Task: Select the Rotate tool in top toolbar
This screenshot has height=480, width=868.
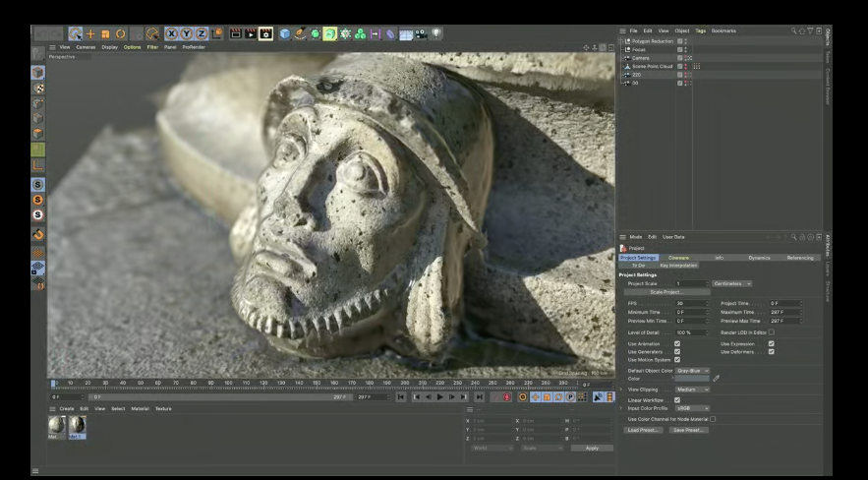Action: (121, 33)
